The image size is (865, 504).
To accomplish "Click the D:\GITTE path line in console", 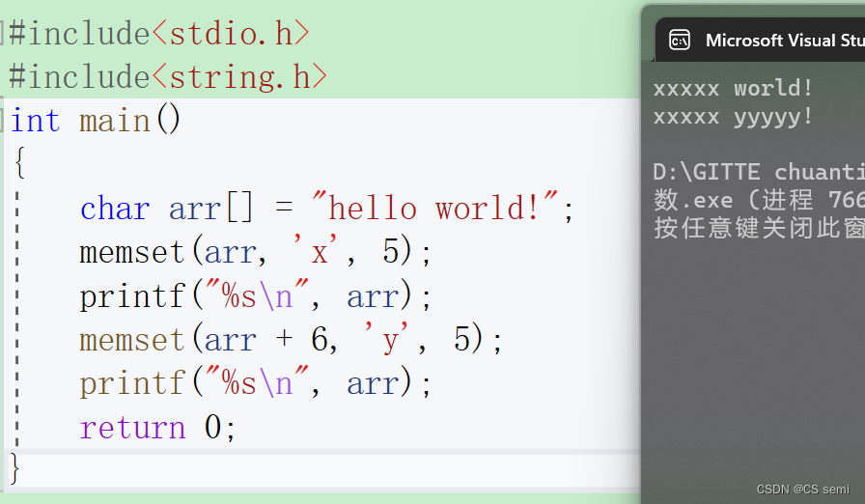I will point(759,172).
